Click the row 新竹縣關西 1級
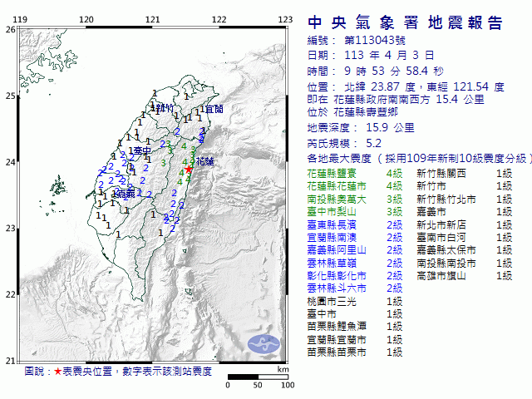The width and height of the screenshot is (532, 399). [x=464, y=174]
